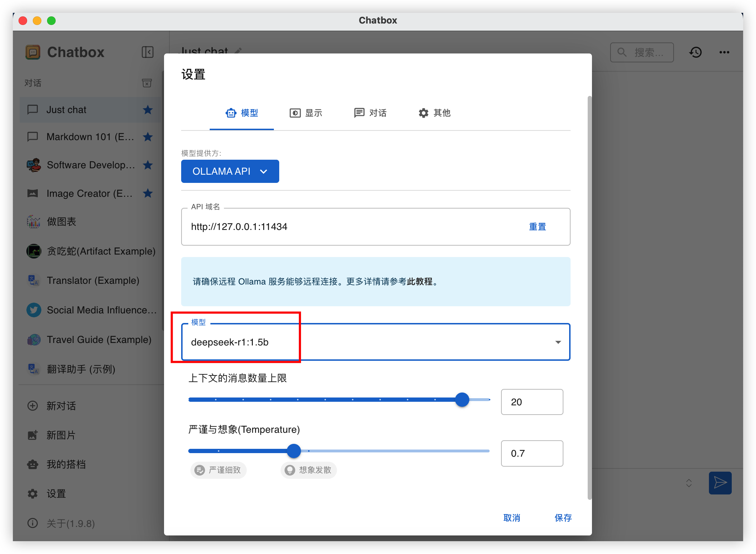Click the 保存 save button
This screenshot has height=554, width=756.
(563, 518)
